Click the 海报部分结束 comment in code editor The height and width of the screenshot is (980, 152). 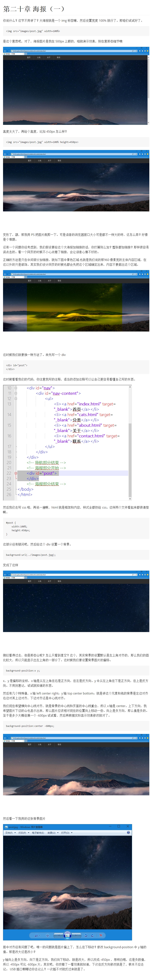[x=47, y=484]
